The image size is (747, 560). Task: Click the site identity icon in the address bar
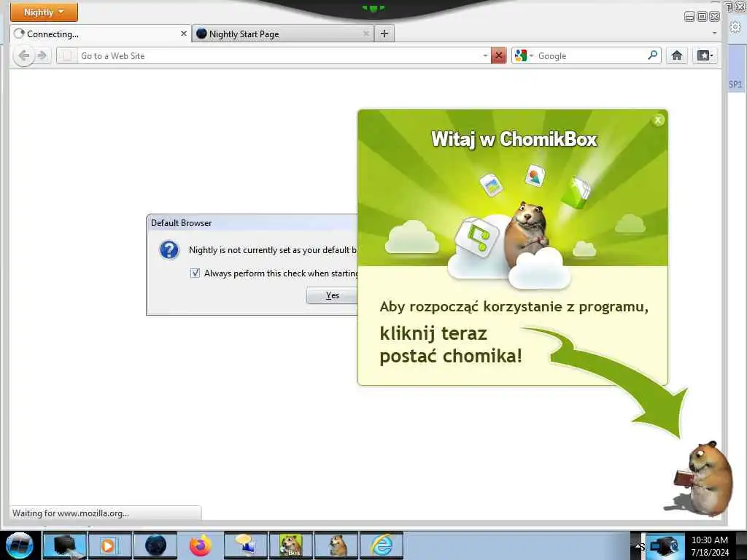[67, 55]
